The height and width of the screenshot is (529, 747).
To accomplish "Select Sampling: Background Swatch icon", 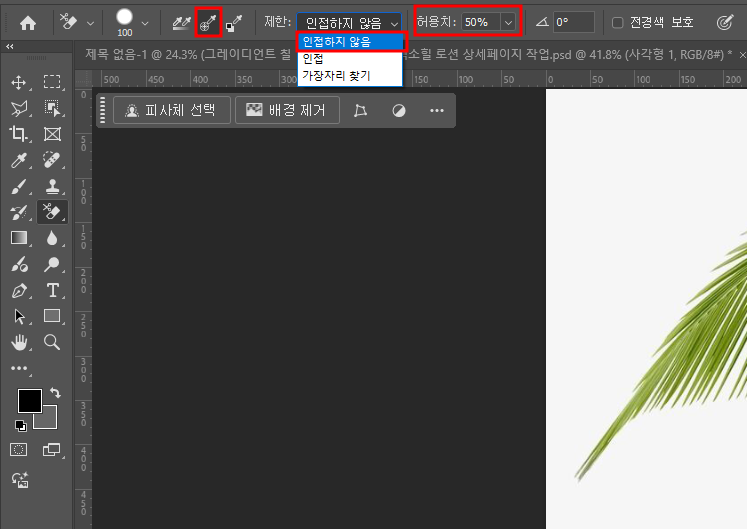I will click(234, 23).
